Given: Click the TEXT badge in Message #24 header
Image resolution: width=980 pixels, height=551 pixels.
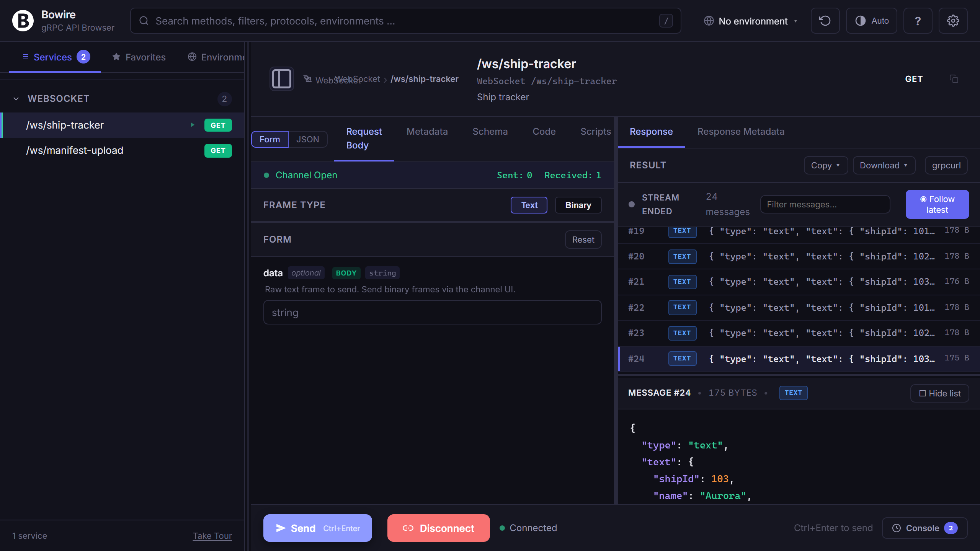Looking at the screenshot, I should click(x=793, y=393).
